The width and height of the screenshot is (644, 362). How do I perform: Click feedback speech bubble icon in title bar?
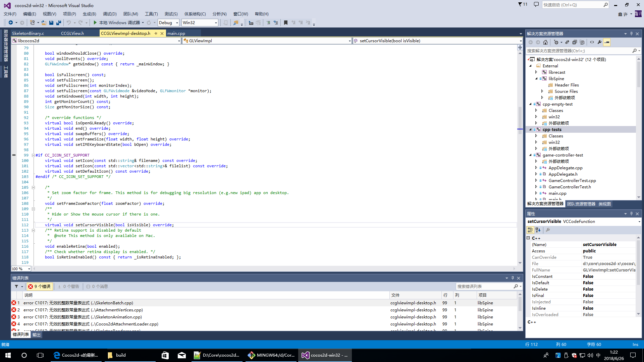pos(536,5)
